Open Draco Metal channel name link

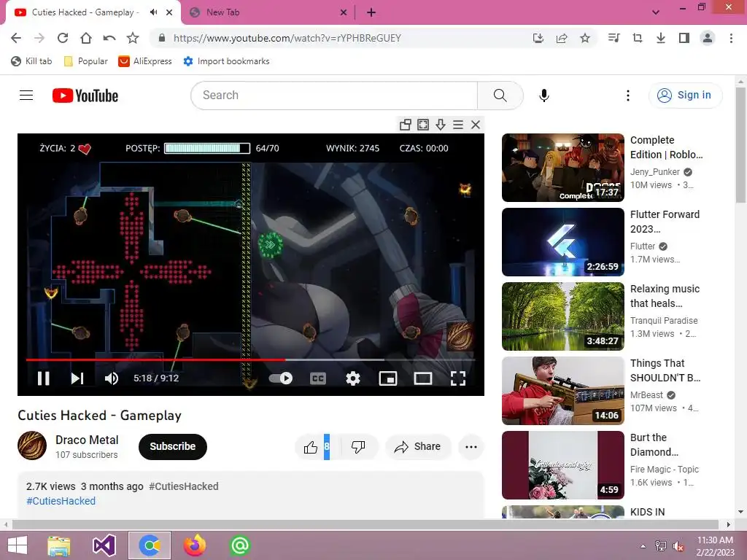tap(87, 440)
